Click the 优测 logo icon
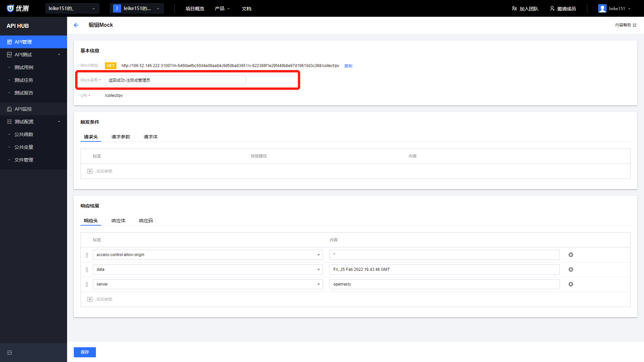Screen dimensions: 644x362 click(x=10, y=8)
